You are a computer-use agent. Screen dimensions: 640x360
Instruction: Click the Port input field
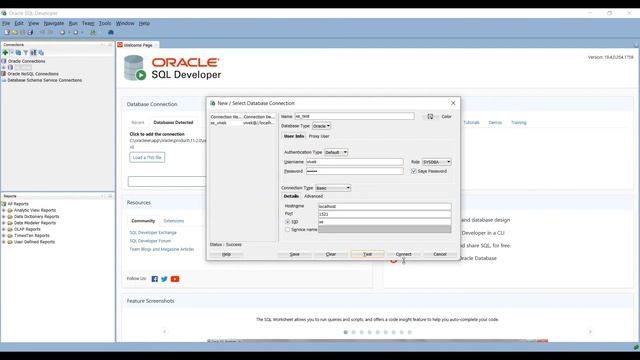(x=384, y=214)
